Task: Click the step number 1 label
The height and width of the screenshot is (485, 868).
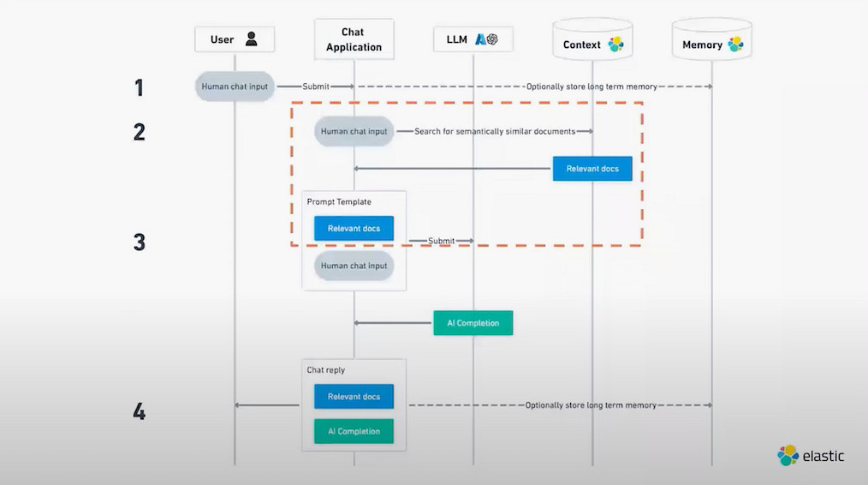Action: (x=139, y=87)
